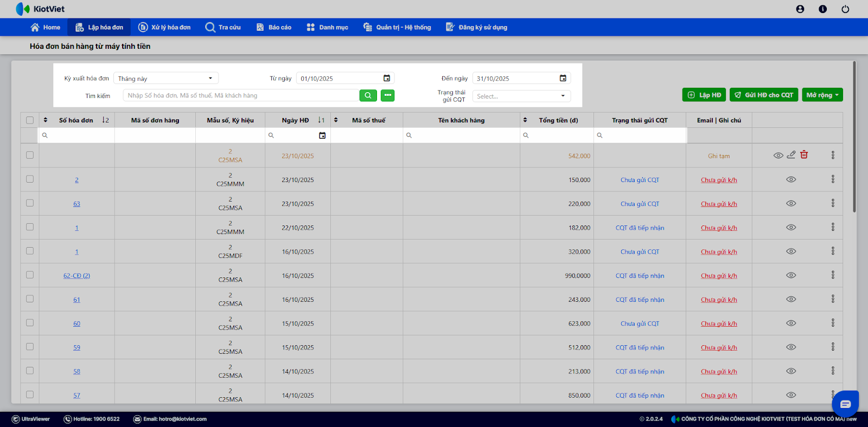Focus the Trạng thái gửi CQT filter
Viewport: 868px width, 427px height.
[x=640, y=135]
